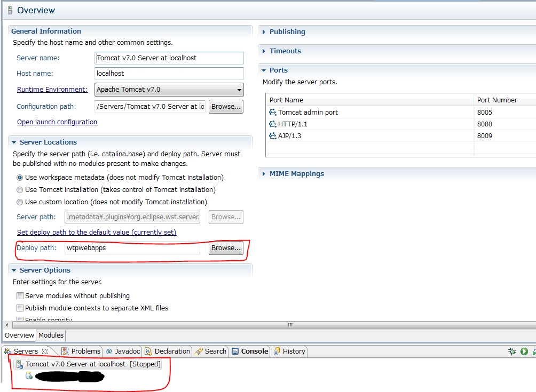
Task: Open the Problems view tab
Action: click(x=81, y=351)
